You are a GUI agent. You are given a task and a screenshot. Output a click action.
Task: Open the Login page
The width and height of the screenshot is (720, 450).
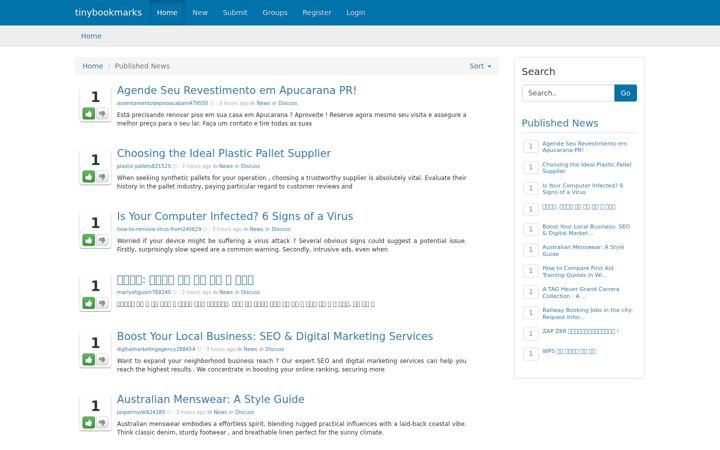(356, 12)
